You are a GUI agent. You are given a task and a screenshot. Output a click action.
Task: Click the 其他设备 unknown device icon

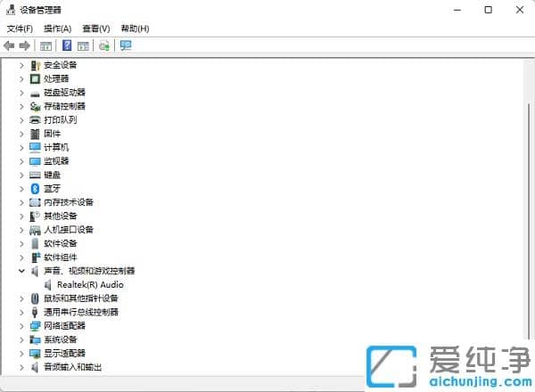[x=35, y=216]
